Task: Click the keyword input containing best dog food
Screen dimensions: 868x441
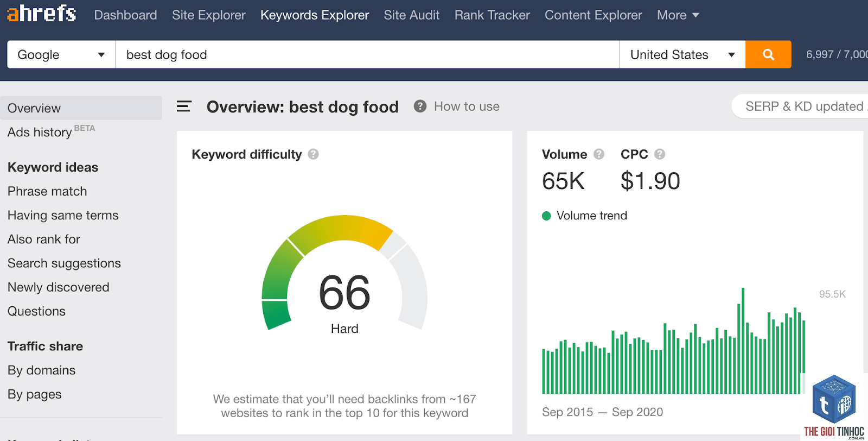Action: (x=367, y=54)
